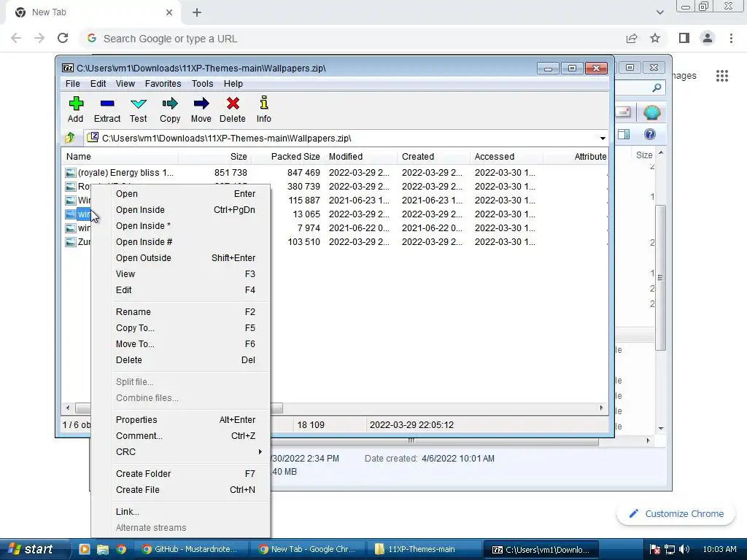Click the Explorer preview pane icon
This screenshot has height=560, width=747.
point(624,134)
